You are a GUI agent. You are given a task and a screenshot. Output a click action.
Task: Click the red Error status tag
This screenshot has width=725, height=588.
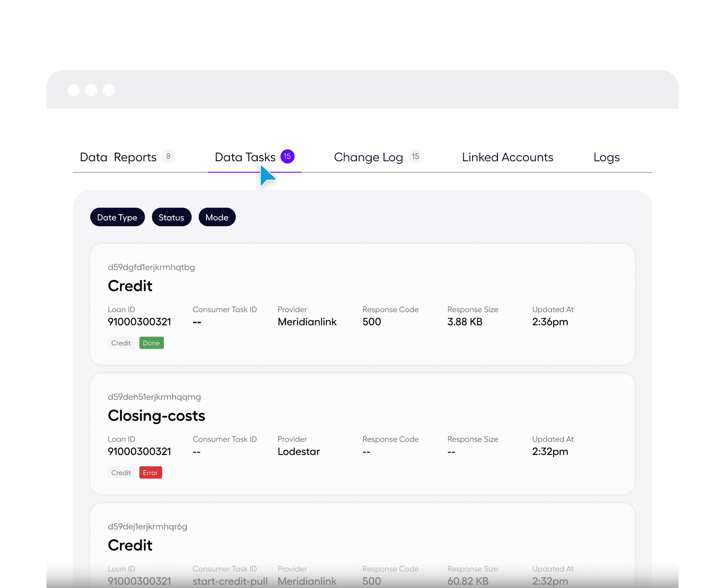150,473
